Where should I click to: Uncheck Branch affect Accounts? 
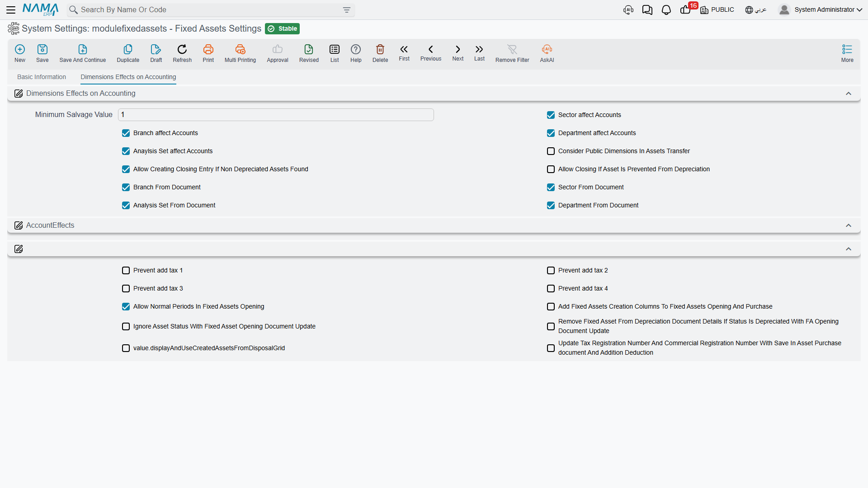point(126,133)
